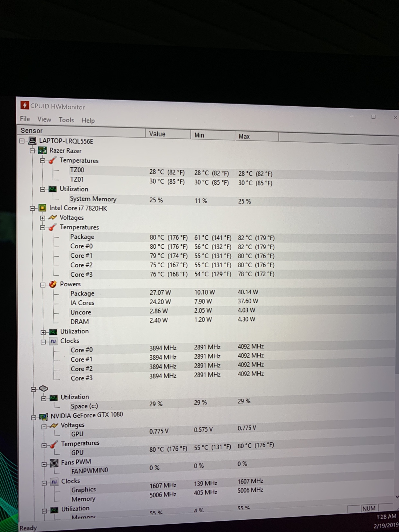The width and height of the screenshot is (399, 532).
Task: Click the CPU Utilization graph icon
Action: coord(53,332)
